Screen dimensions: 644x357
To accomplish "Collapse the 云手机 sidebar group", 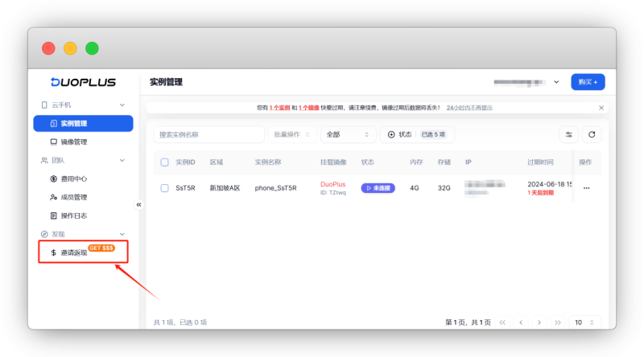I will tap(122, 105).
